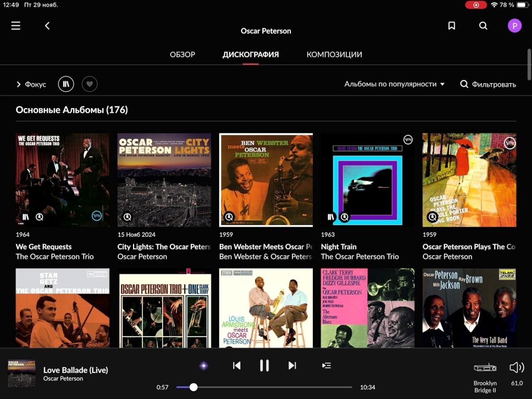
Task: Open Cole Porter Song Book album cover
Action: [469, 180]
